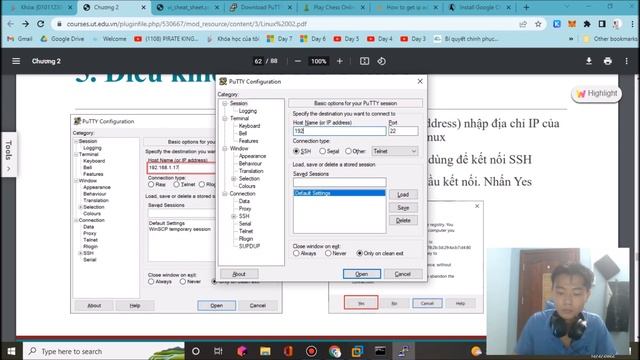Select Other connection type
This screenshot has height=360, width=640.
coord(348,151)
